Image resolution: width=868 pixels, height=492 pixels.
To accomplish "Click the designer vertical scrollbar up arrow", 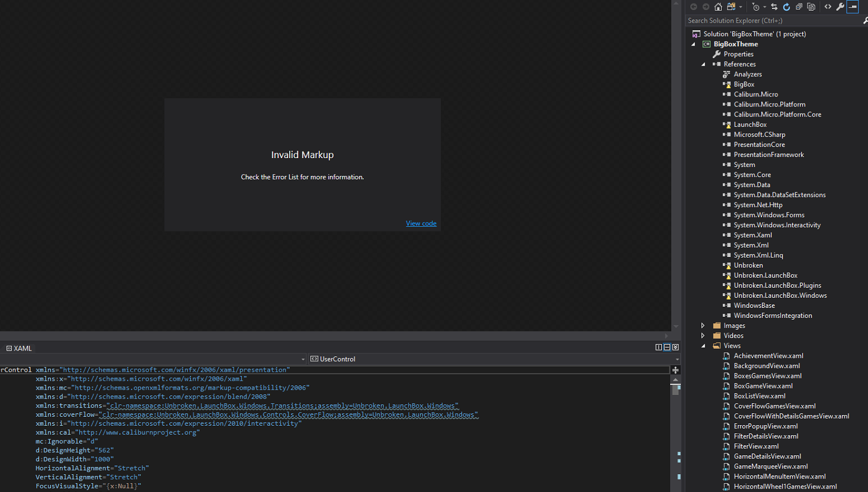I will 676,4.
